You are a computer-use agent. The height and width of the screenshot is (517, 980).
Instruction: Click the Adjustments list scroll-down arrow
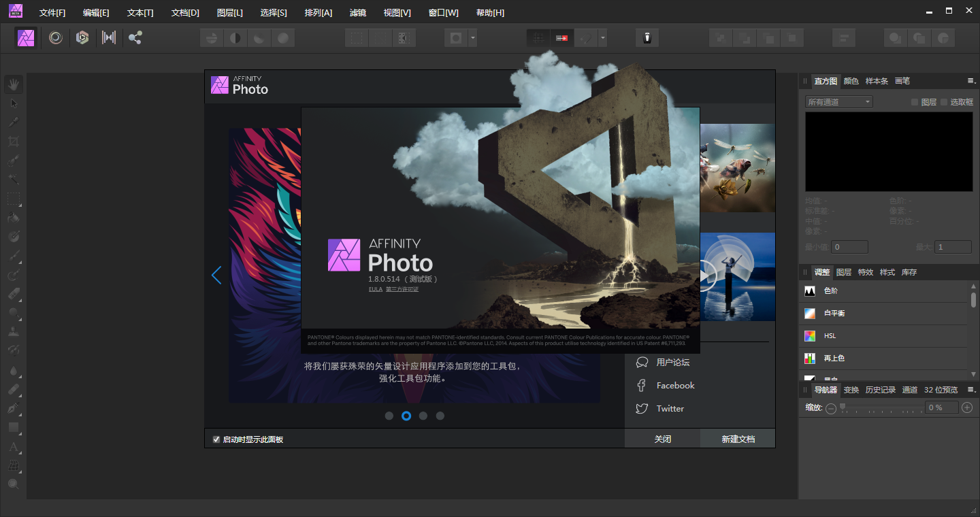[x=973, y=374]
